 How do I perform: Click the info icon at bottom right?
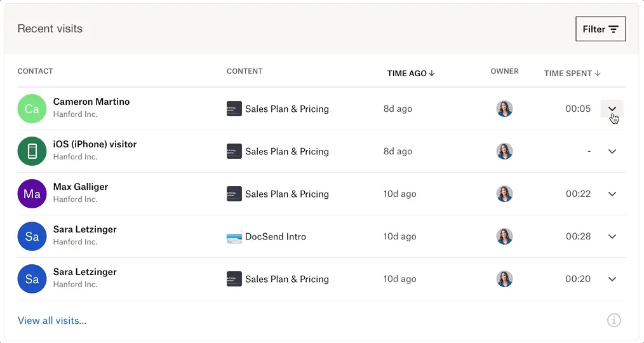(x=614, y=320)
